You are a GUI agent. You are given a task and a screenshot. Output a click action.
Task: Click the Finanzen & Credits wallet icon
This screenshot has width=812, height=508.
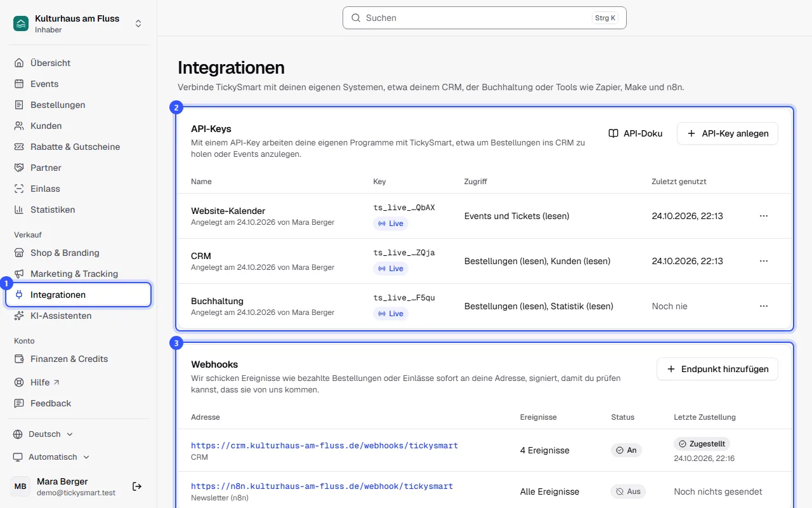coord(19,359)
